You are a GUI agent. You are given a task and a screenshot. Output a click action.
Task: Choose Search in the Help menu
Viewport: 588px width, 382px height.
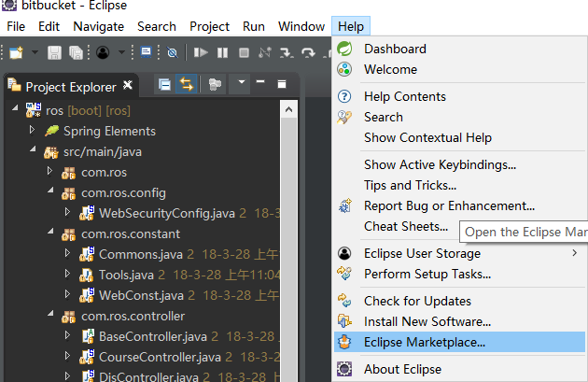[459, 117]
